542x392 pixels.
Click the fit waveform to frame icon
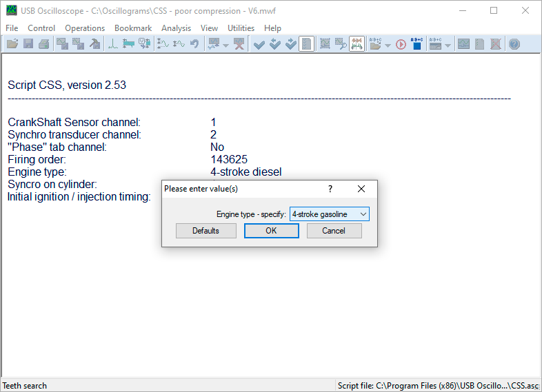coord(325,44)
